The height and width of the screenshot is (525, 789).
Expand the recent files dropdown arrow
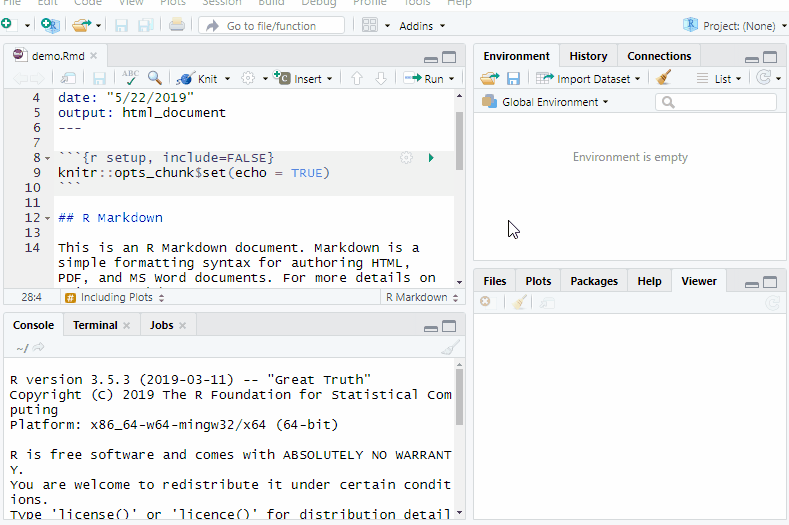[98, 25]
